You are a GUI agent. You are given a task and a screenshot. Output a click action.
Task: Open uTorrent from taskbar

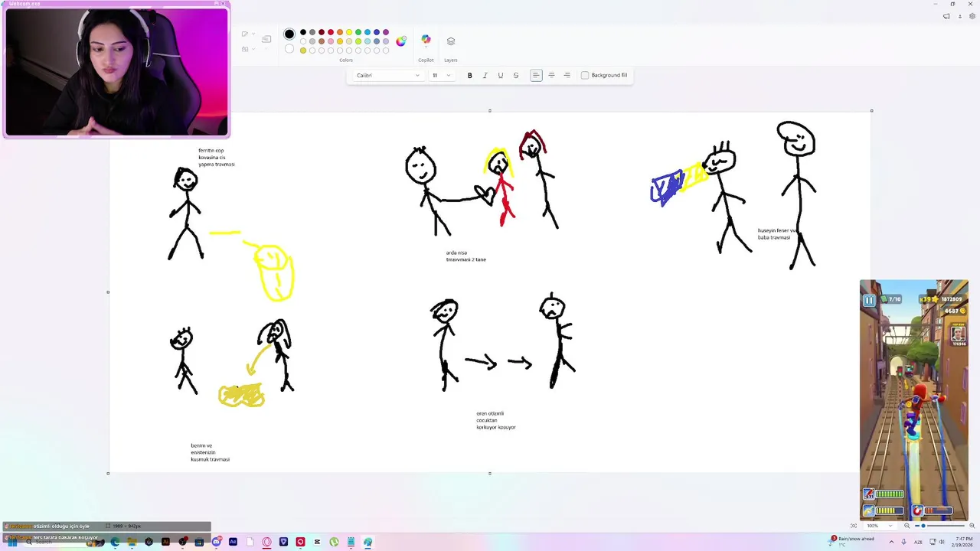pos(334,542)
